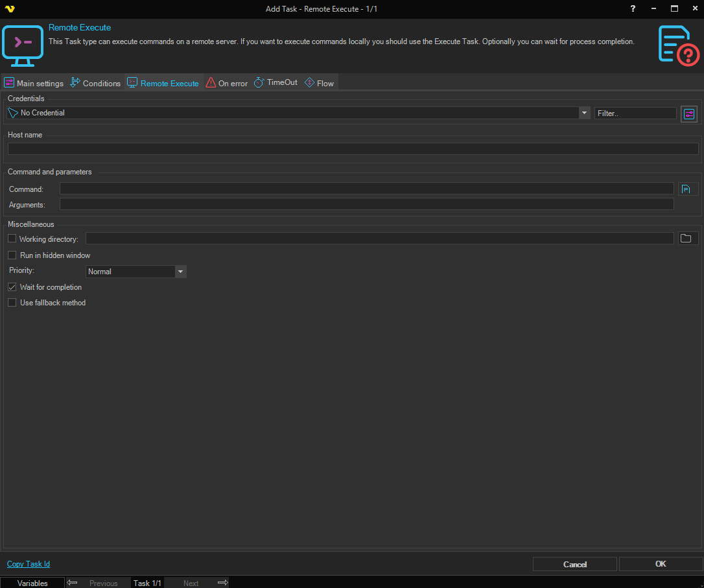This screenshot has height=588, width=704.
Task: Enable the Working directory checkbox
Action: tap(12, 239)
